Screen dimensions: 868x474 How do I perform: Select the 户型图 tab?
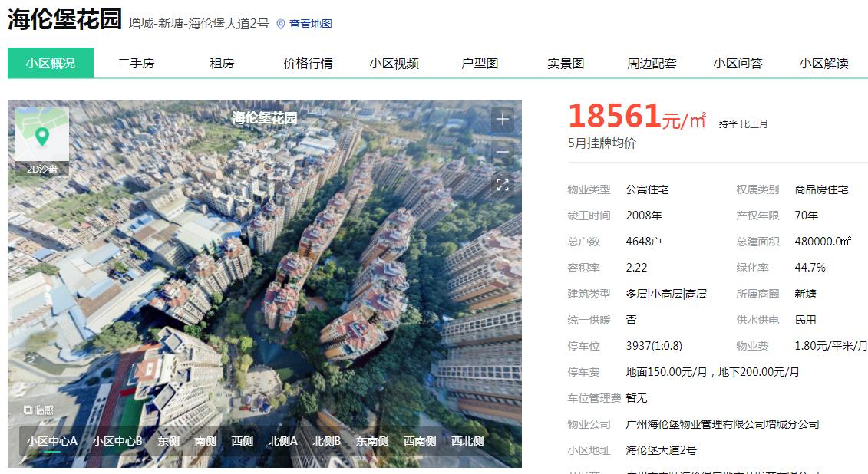[480, 63]
